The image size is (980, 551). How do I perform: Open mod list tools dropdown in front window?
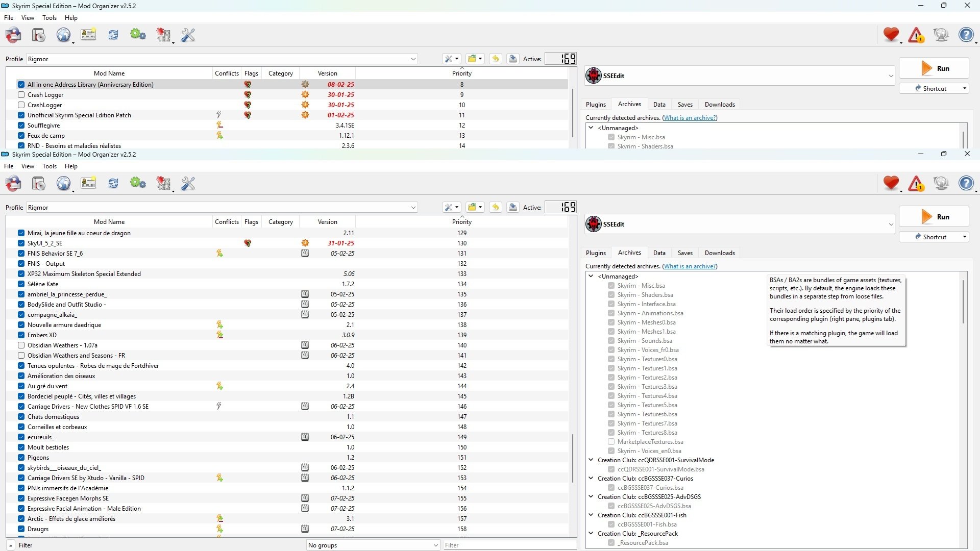[452, 207]
